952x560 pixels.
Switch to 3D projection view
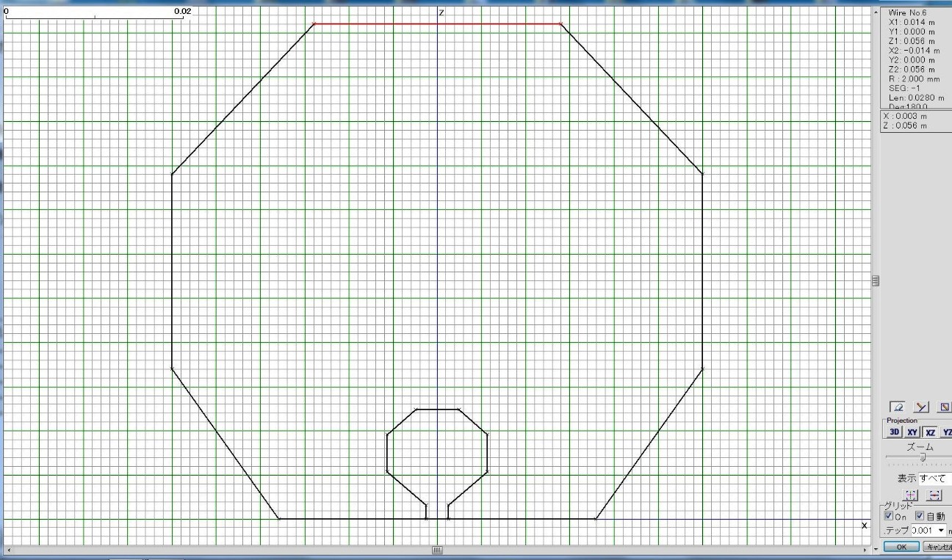click(x=894, y=432)
